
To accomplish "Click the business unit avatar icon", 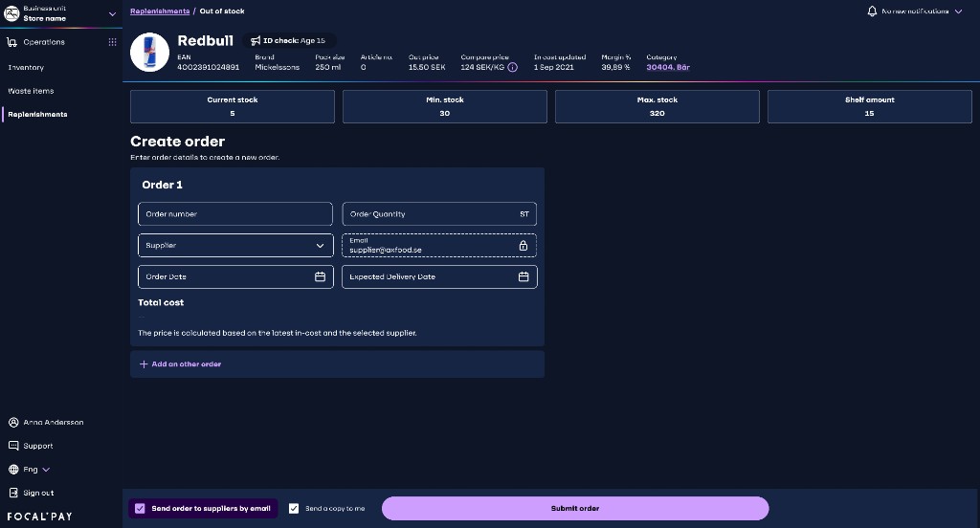I will point(11,13).
